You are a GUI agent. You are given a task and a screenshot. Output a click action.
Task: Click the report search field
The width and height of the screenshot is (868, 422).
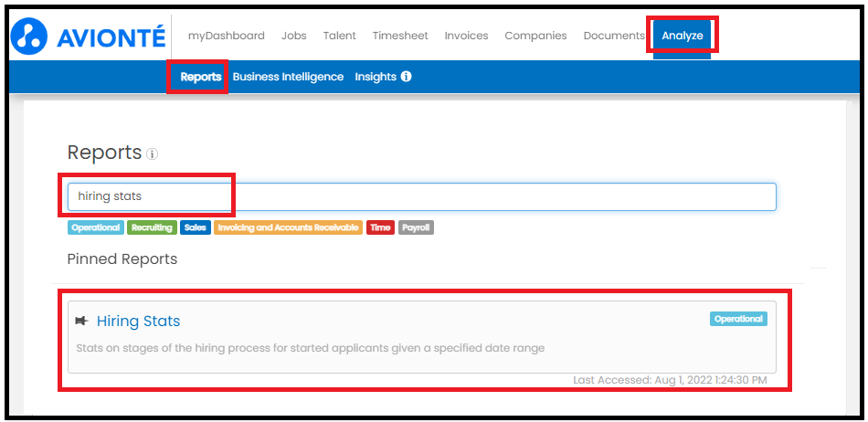[420, 196]
